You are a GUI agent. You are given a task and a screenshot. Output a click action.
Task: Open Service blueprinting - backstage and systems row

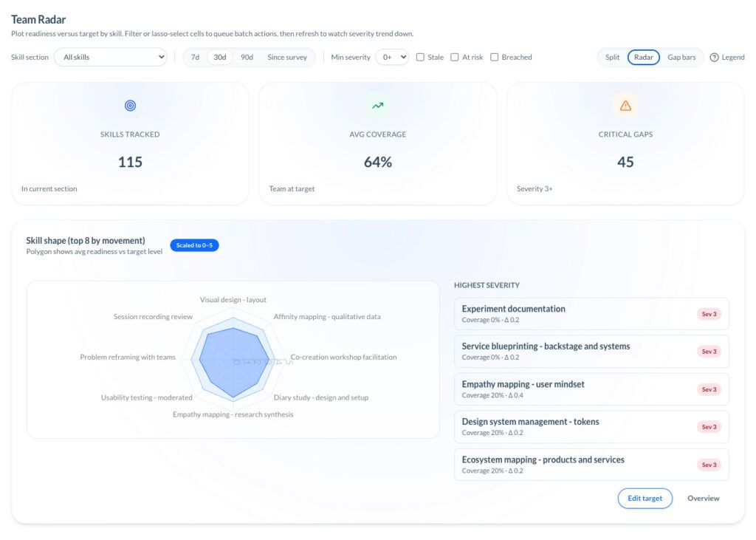coord(591,352)
